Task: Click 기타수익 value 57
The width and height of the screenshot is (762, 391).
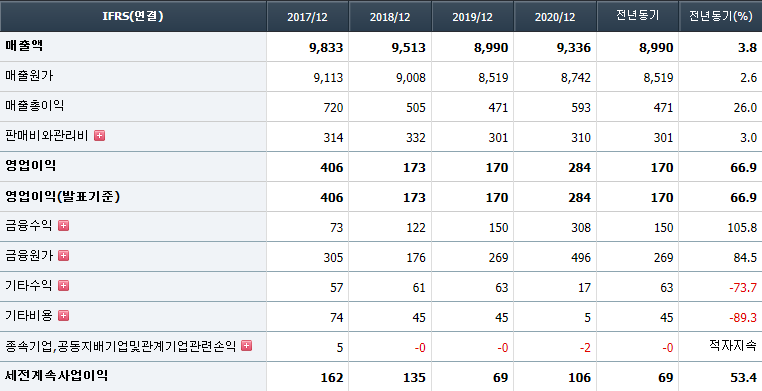Action: [x=337, y=288]
